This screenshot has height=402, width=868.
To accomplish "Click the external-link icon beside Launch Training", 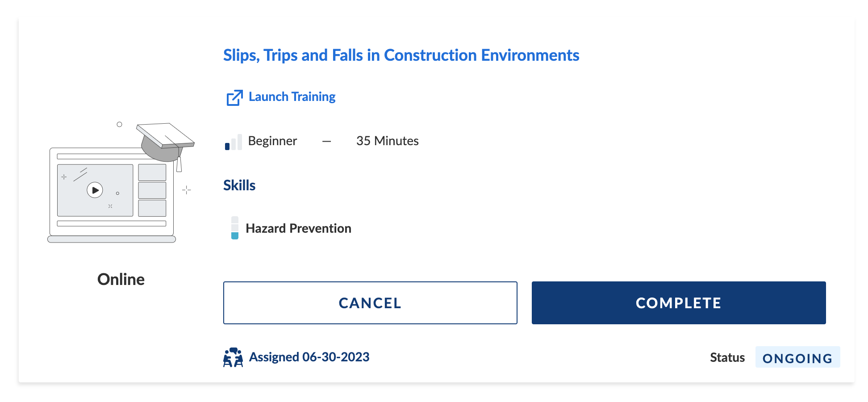I will point(234,98).
